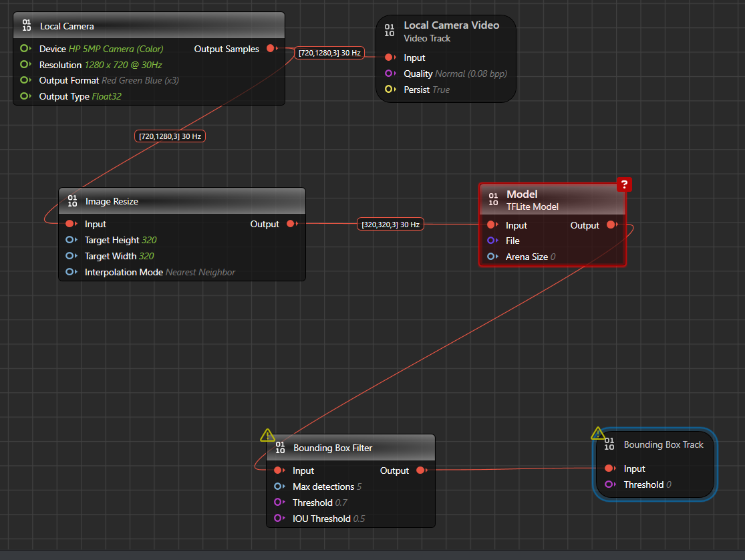The image size is (745, 560).
Task: Click the Quality parameter port
Action: click(390, 74)
